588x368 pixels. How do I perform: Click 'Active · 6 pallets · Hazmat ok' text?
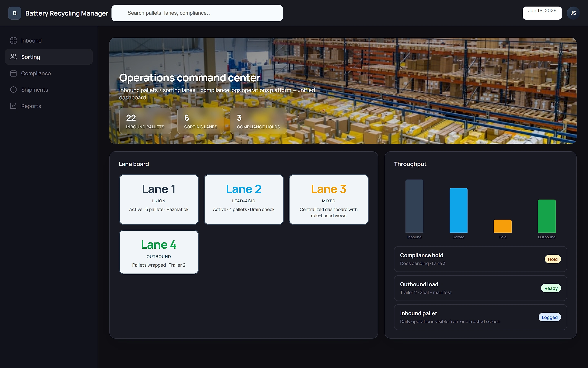[x=159, y=209]
